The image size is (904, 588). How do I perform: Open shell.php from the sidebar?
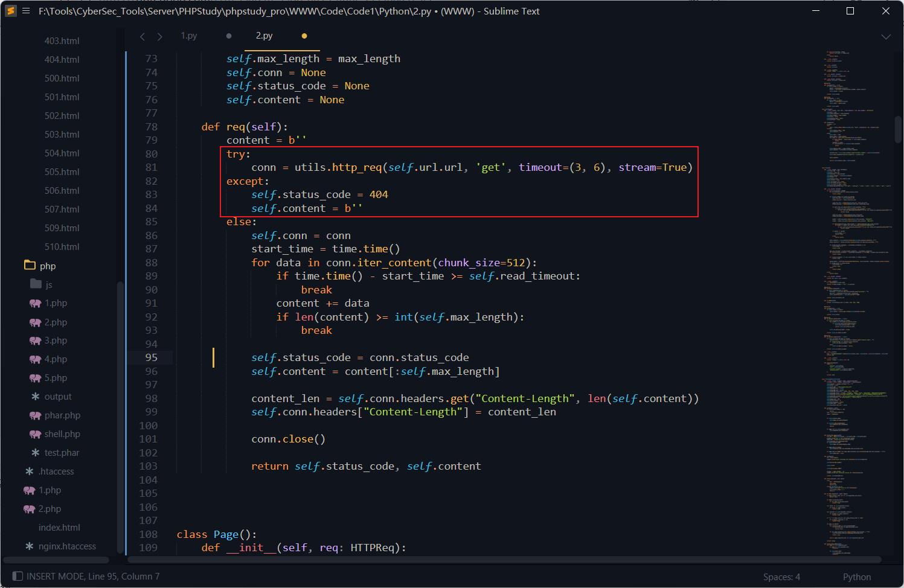62,434
